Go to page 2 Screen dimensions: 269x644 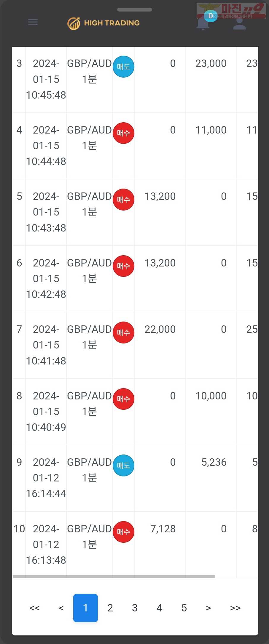(110, 608)
